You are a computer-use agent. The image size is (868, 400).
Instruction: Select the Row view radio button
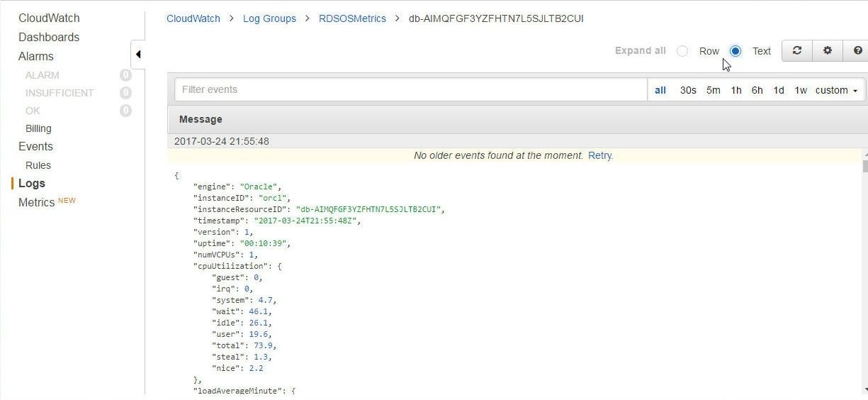[682, 51]
